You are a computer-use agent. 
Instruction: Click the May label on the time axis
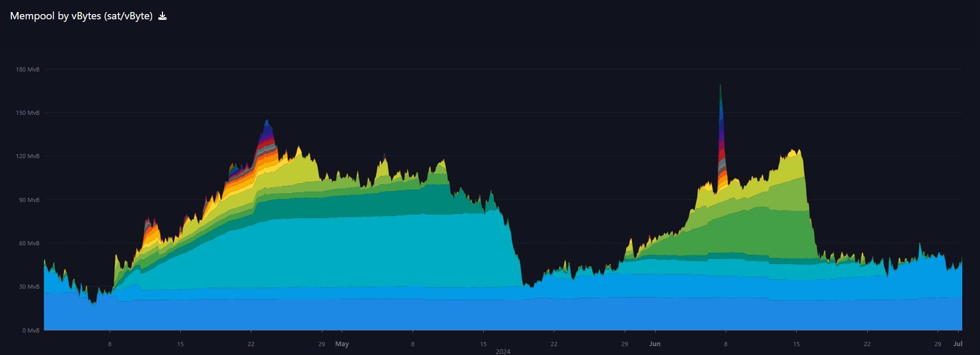[342, 344]
